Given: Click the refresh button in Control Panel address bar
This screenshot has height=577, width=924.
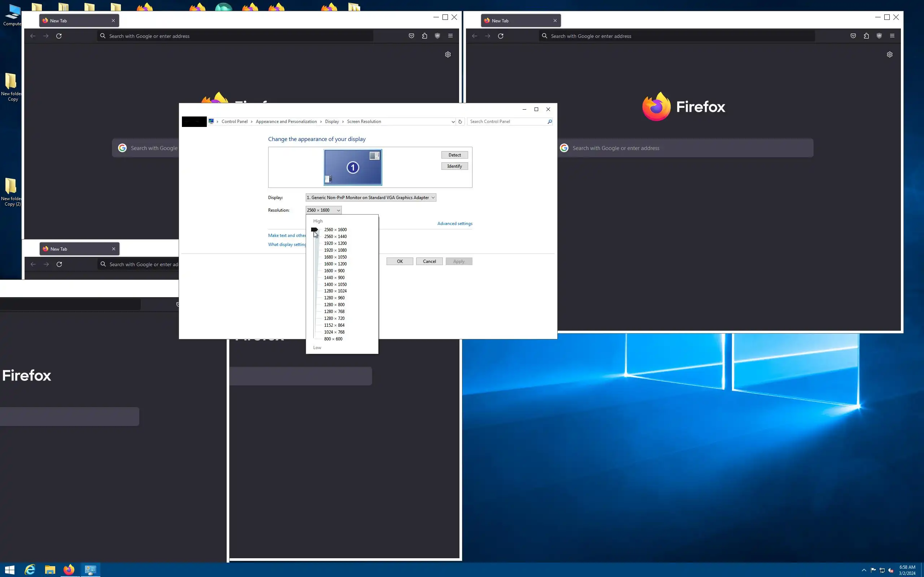Looking at the screenshot, I should coord(460,122).
